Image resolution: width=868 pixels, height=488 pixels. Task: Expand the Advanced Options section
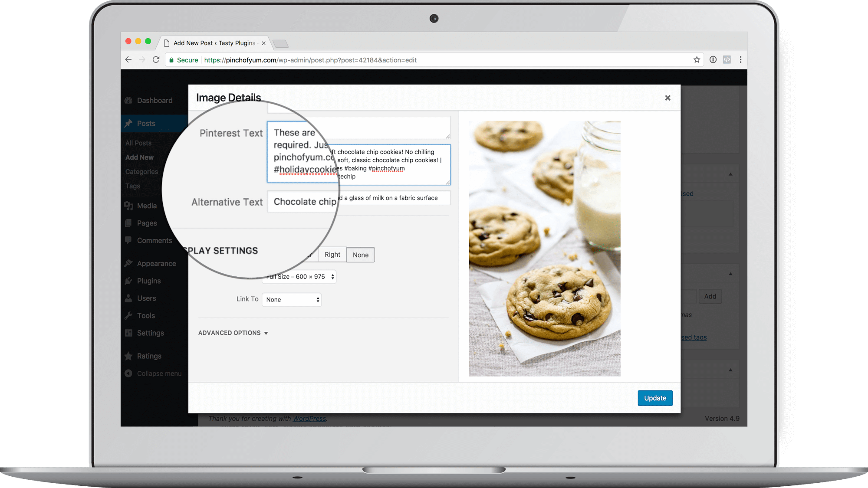point(233,332)
